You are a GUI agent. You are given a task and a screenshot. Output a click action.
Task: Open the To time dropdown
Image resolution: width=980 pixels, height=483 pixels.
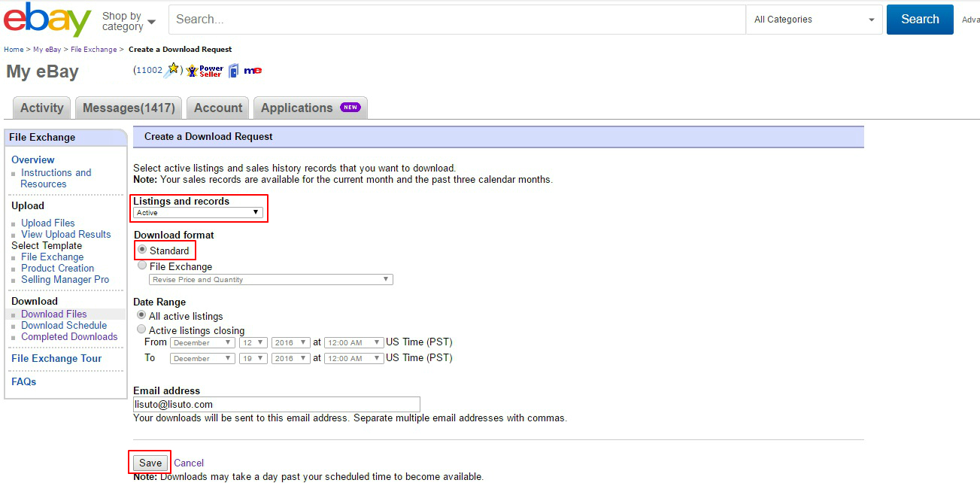click(x=353, y=358)
